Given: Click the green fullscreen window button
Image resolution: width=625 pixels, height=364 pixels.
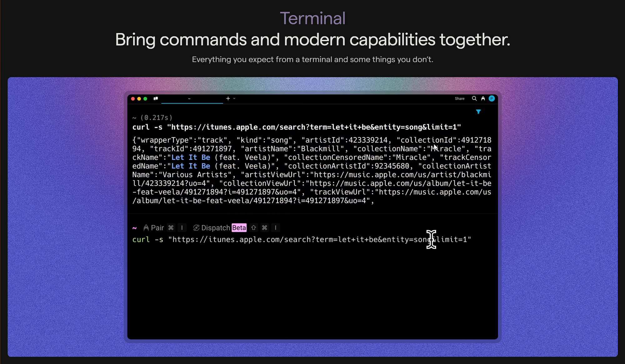Looking at the screenshot, I should (145, 99).
